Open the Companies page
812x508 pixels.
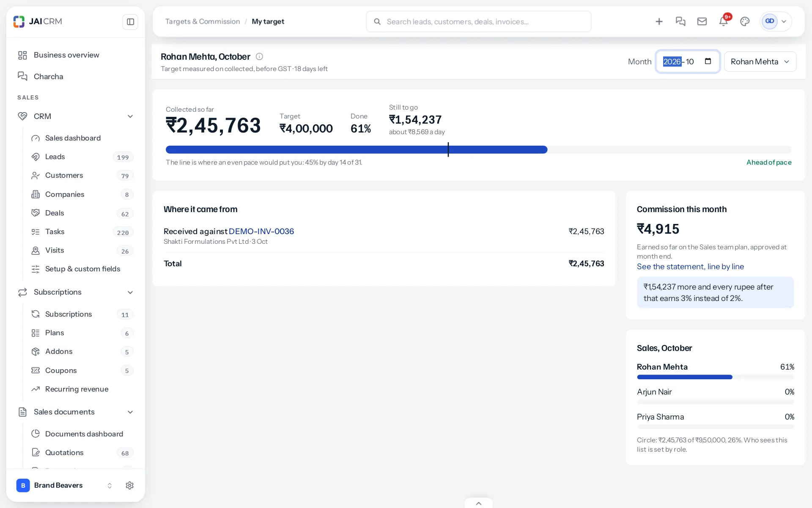pyautogui.click(x=82, y=194)
